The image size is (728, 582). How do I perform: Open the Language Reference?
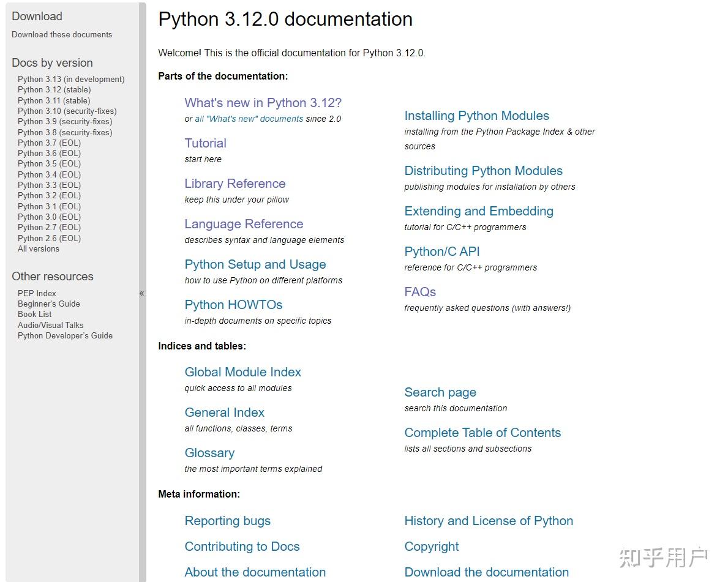(244, 224)
